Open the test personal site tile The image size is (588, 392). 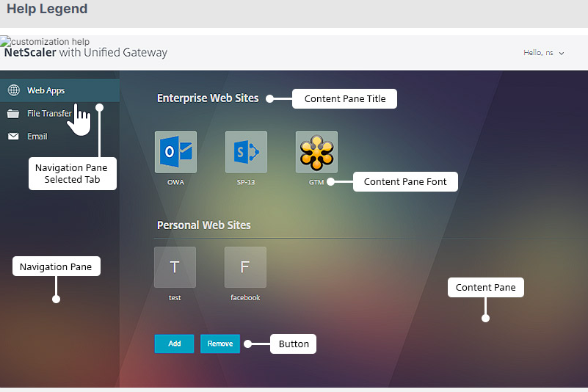[175, 267]
